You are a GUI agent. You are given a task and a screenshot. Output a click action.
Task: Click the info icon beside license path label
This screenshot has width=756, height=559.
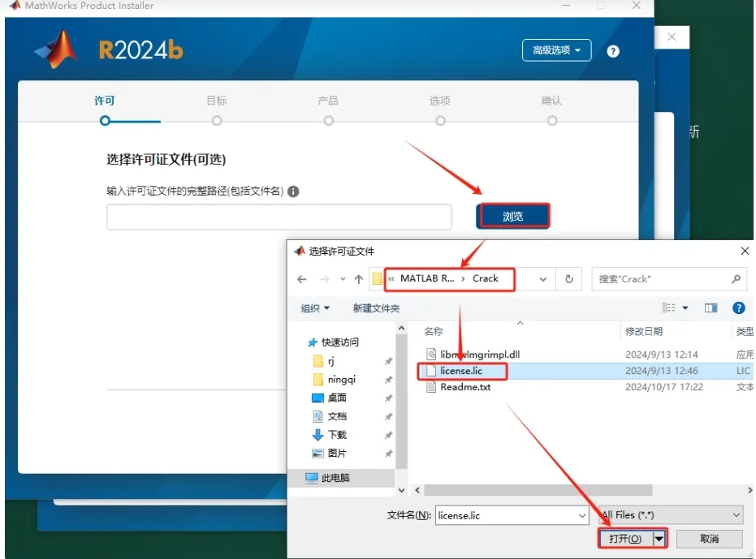tap(293, 191)
